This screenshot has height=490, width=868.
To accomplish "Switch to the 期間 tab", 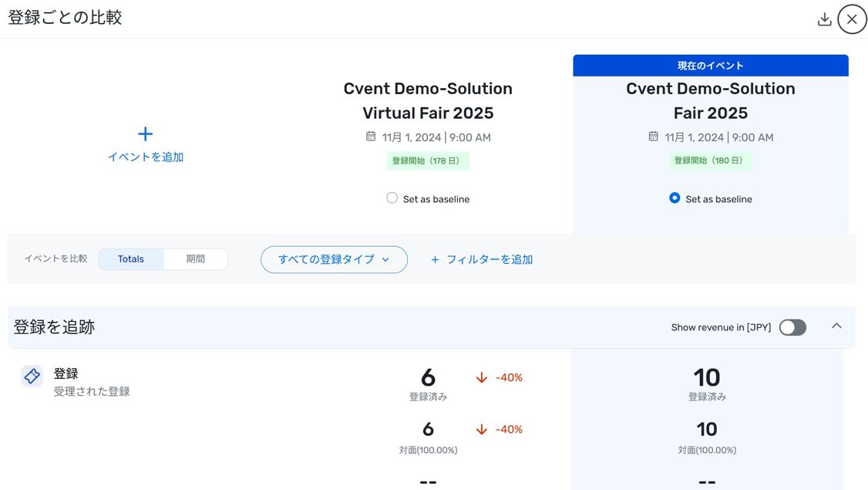I will pos(195,259).
